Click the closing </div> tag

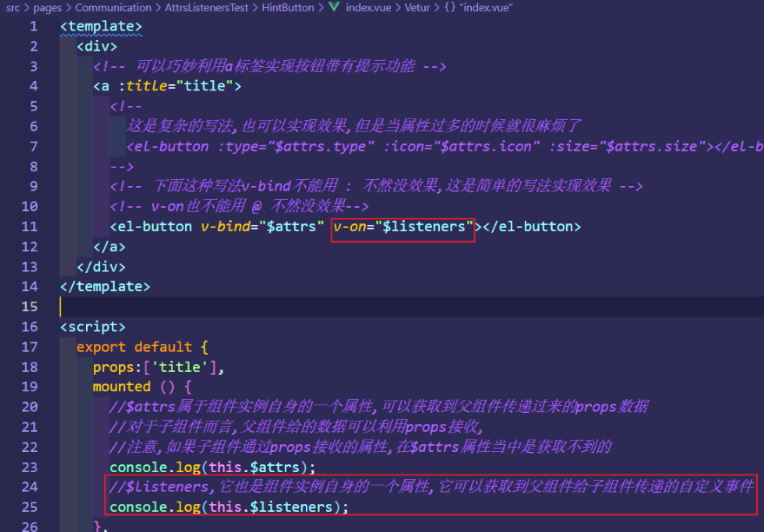click(101, 267)
